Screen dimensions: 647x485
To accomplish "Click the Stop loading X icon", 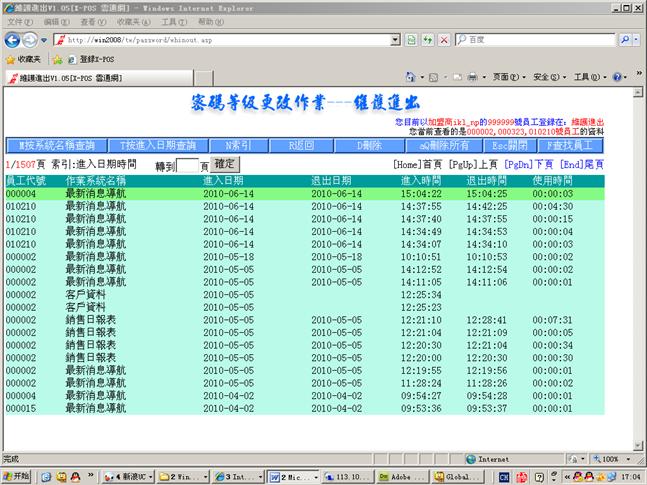I will point(443,40).
